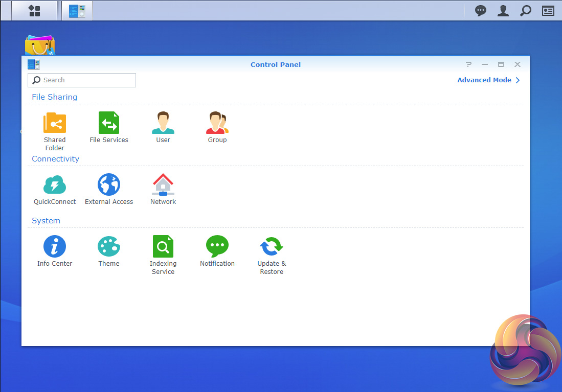Open the notifications speech bubble icon

[480, 11]
